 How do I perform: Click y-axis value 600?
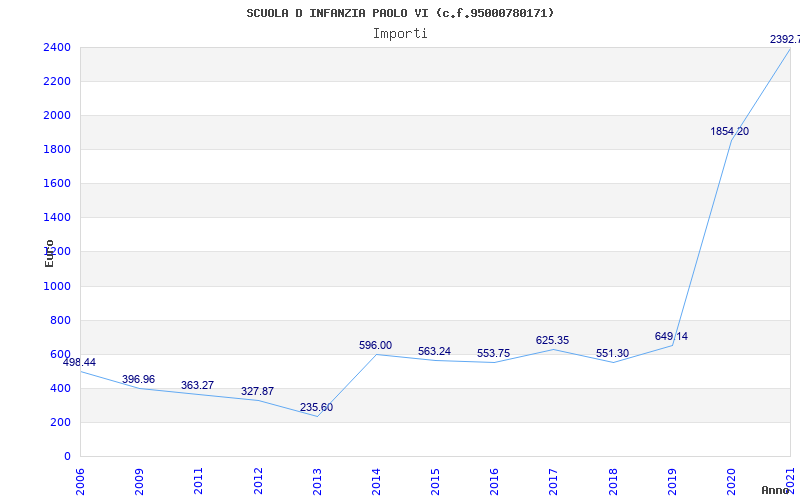pos(60,354)
